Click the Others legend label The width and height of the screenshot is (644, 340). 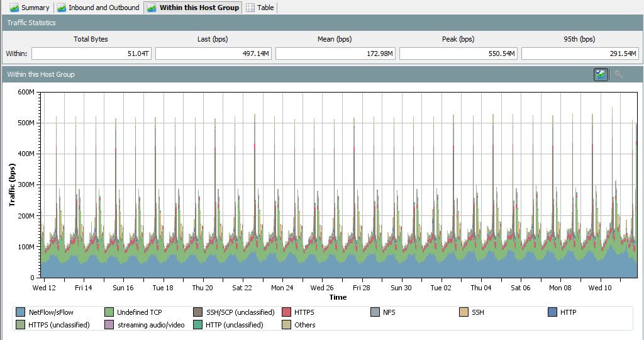305,325
